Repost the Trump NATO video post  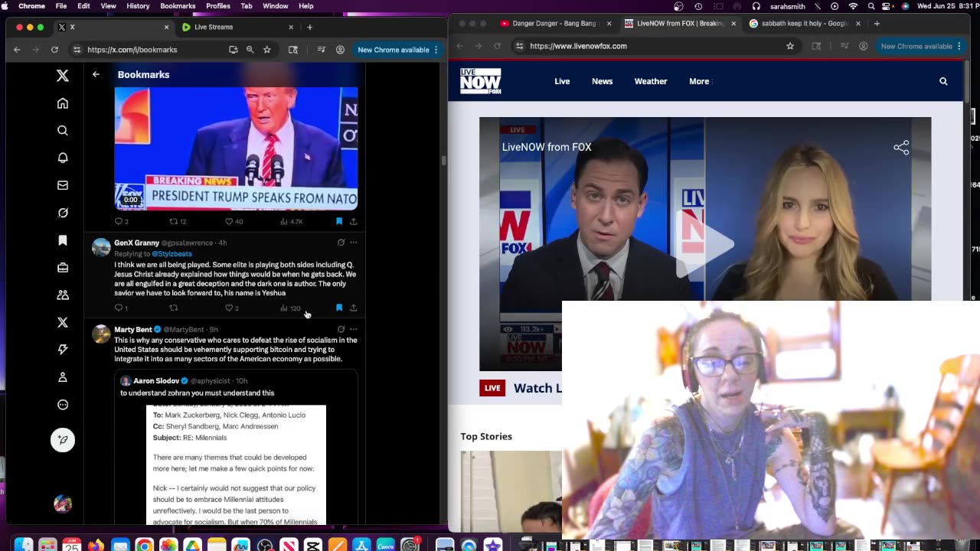176,221
